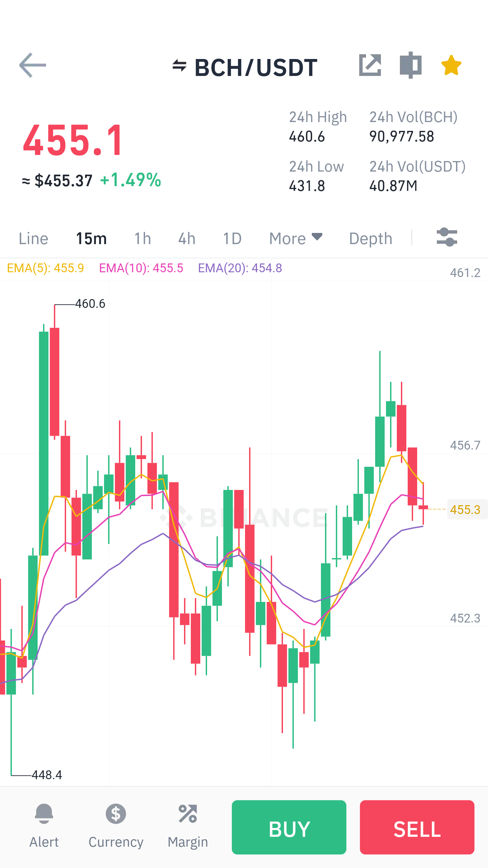Image resolution: width=488 pixels, height=868 pixels.
Task: Tap the fullscreen chart layout icon
Action: [x=411, y=65]
